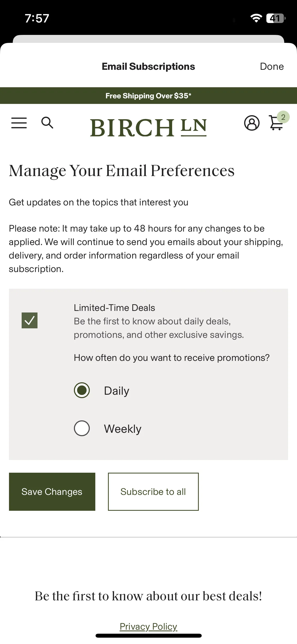
Task: Tap the home indicator bar
Action: (x=148, y=636)
